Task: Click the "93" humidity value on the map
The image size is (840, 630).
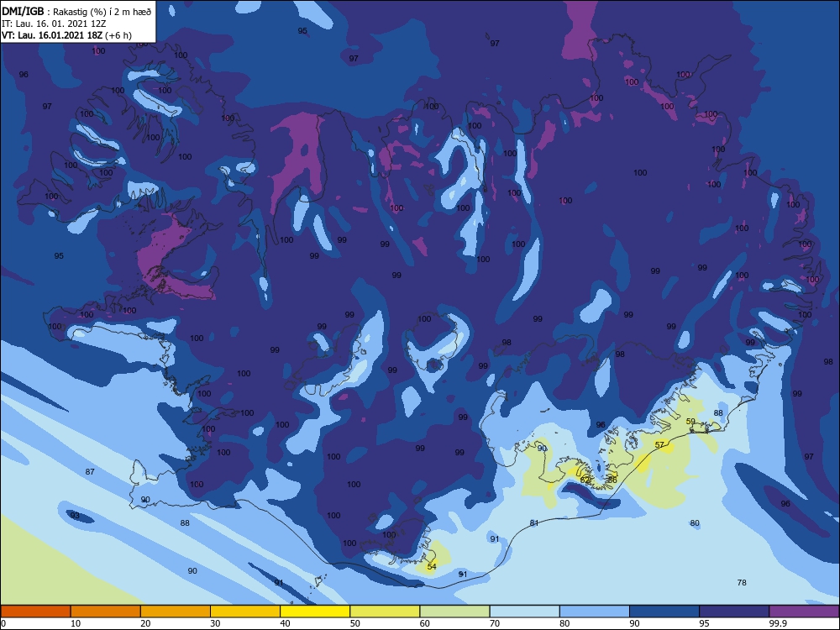Action: (75, 516)
